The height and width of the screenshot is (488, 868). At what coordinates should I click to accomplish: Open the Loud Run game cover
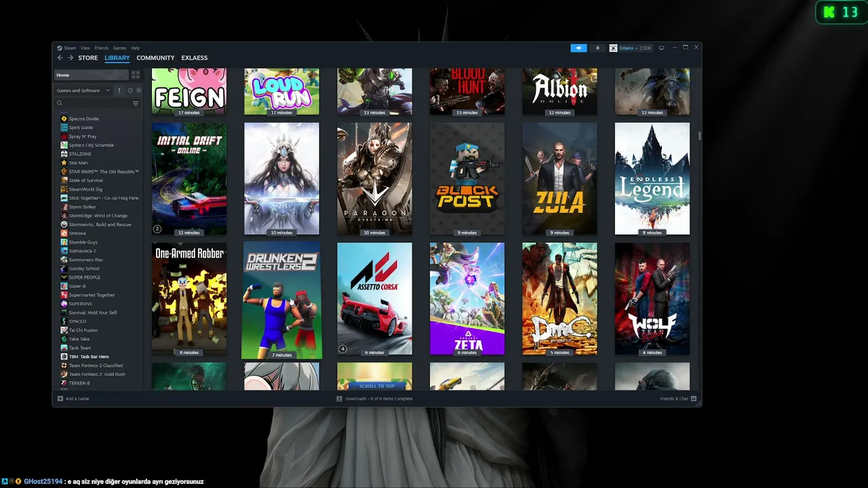[x=281, y=91]
